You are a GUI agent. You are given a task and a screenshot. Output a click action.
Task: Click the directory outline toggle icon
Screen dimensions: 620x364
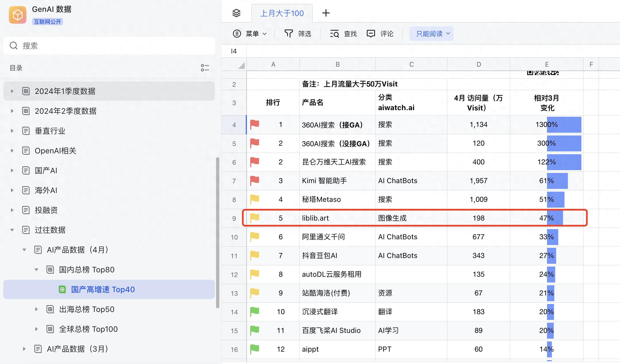coord(205,68)
